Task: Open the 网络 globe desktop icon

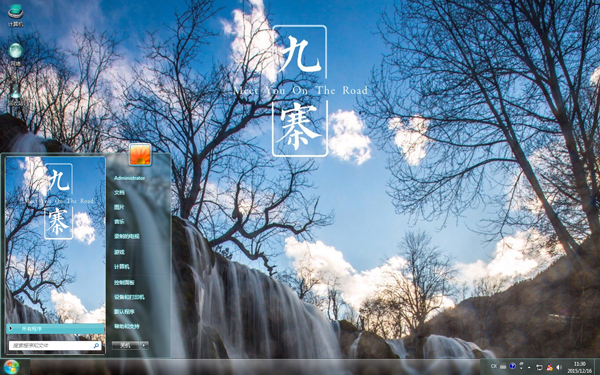Action: (x=16, y=54)
